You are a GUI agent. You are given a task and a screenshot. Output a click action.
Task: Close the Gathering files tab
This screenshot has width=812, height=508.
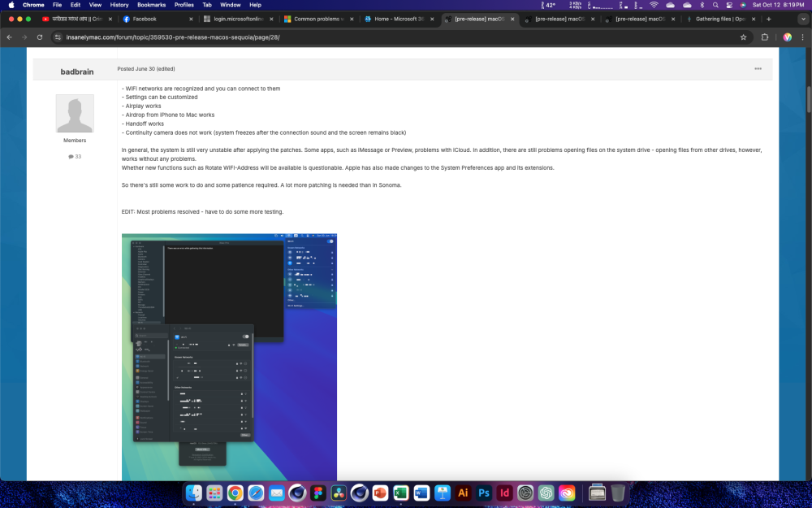click(754, 20)
